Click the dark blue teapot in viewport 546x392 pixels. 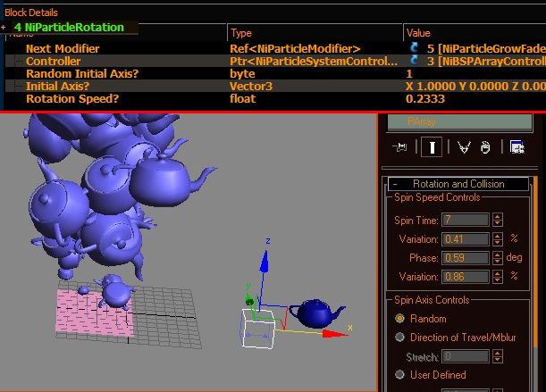coord(317,313)
